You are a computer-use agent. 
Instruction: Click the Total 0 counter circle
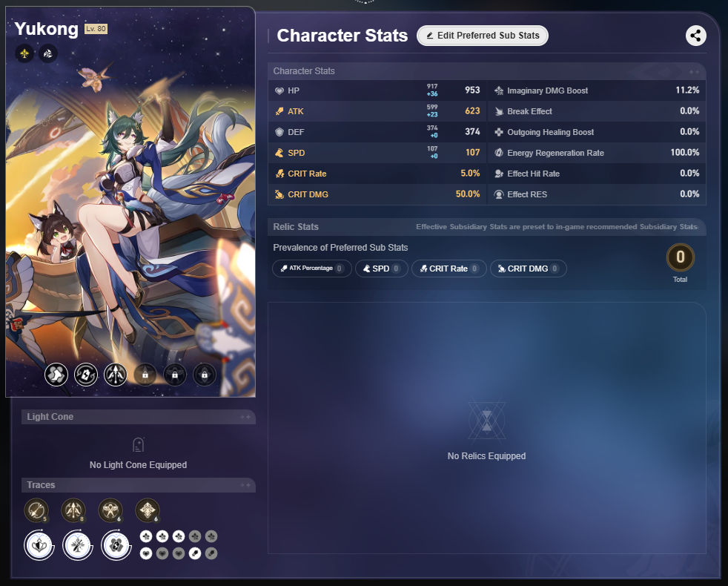click(680, 257)
